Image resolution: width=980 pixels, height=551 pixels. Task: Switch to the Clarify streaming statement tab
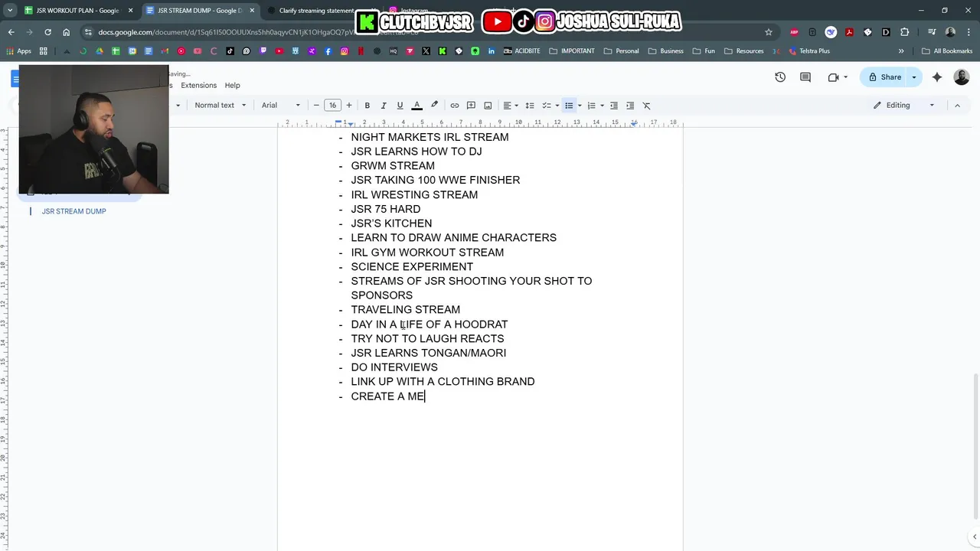click(316, 11)
